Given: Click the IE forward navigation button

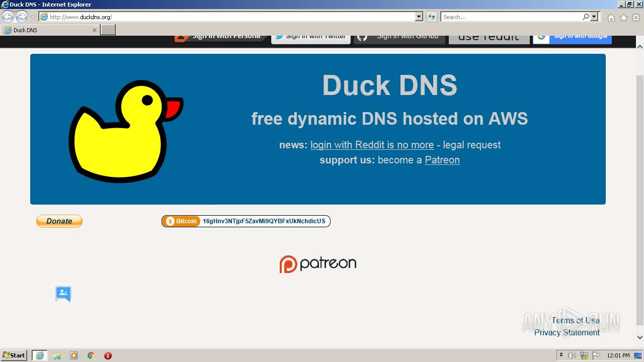Looking at the screenshot, I should pyautogui.click(x=22, y=17).
